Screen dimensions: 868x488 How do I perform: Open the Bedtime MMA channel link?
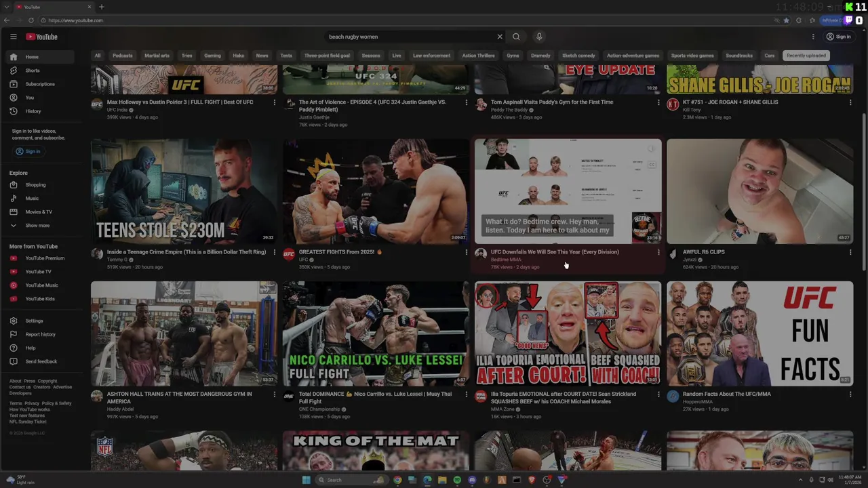tap(506, 260)
